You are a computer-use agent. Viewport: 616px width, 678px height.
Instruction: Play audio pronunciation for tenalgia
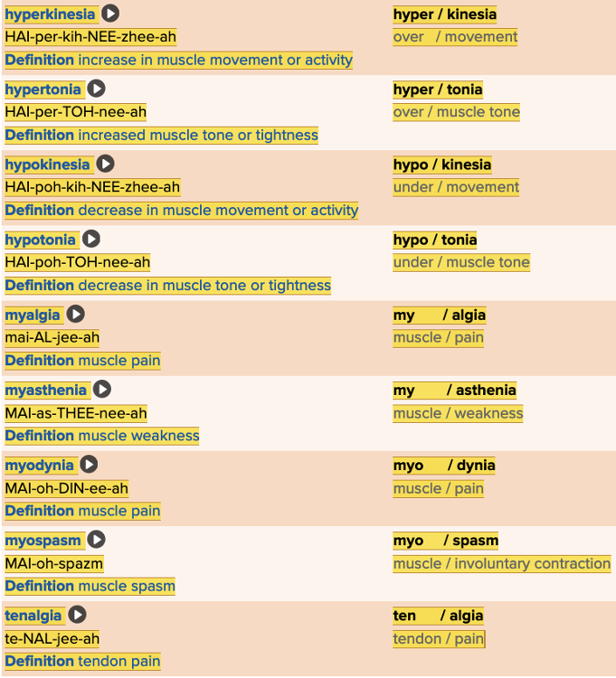pyautogui.click(x=78, y=614)
